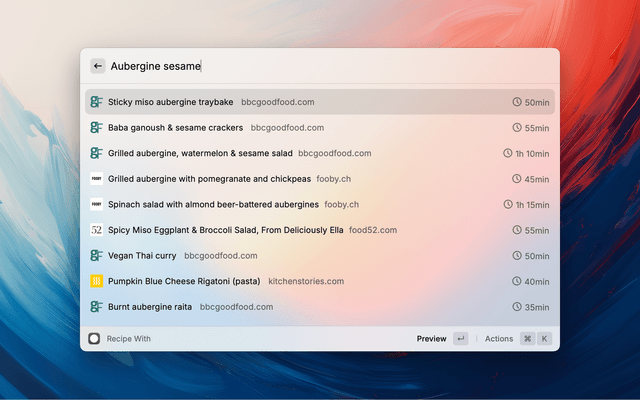Click the BBC Good Food icon beside Sticky miso aubergine
The image size is (640, 400).
click(97, 102)
